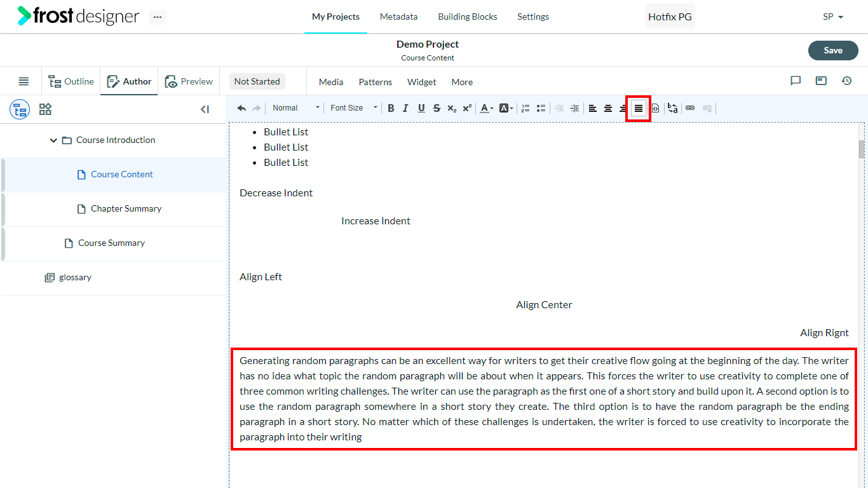Toggle strikethrough formatting
Viewport: 868px width, 488px height.
tap(437, 108)
